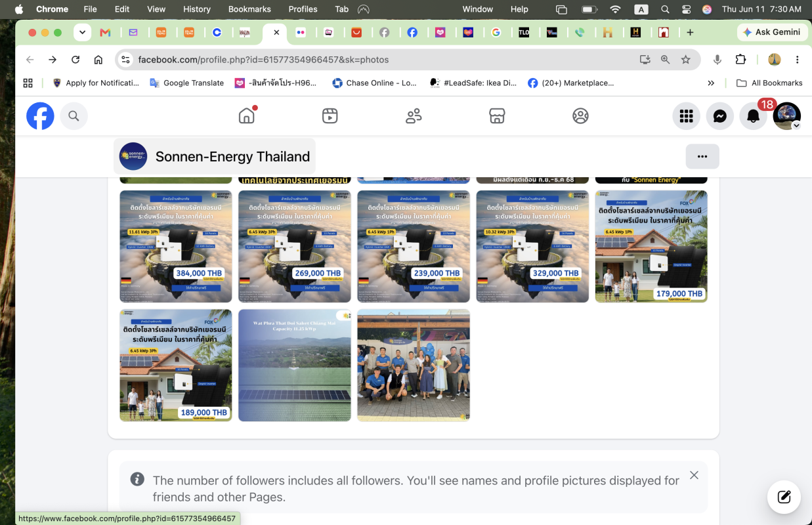Viewport: 812px width, 525px height.
Task: Open the Marketplace icon
Action: [x=497, y=116]
